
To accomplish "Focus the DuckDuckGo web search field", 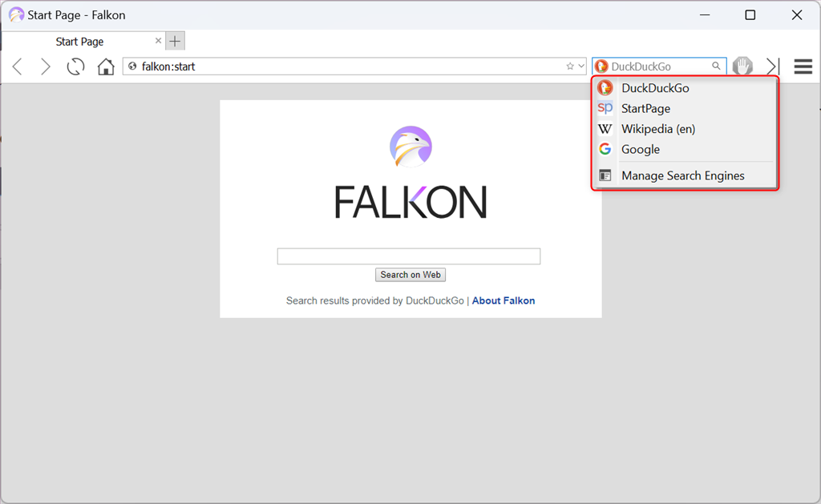I will (x=660, y=67).
